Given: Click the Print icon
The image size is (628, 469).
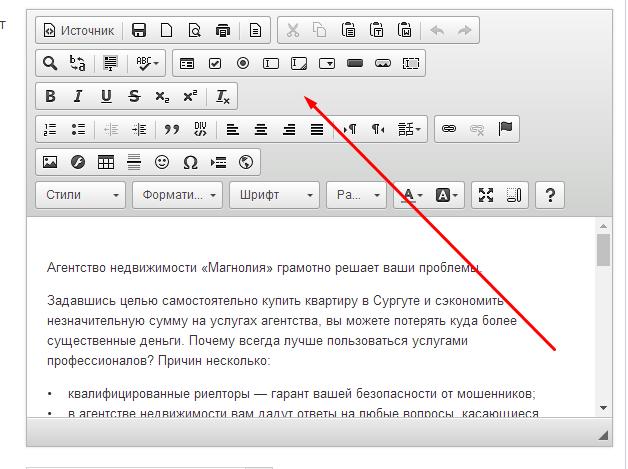Looking at the screenshot, I should tap(223, 30).
